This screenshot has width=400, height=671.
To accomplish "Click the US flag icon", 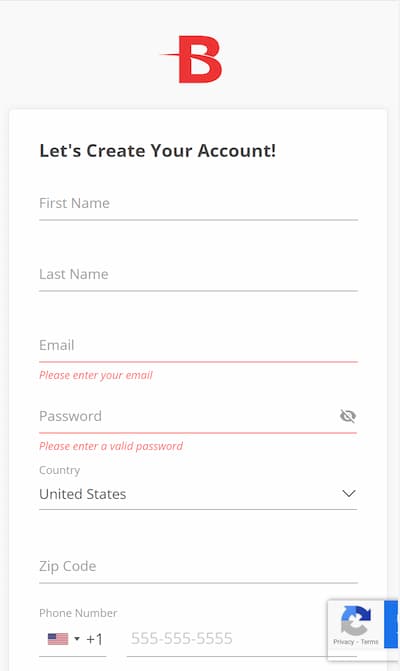I will point(58,639).
